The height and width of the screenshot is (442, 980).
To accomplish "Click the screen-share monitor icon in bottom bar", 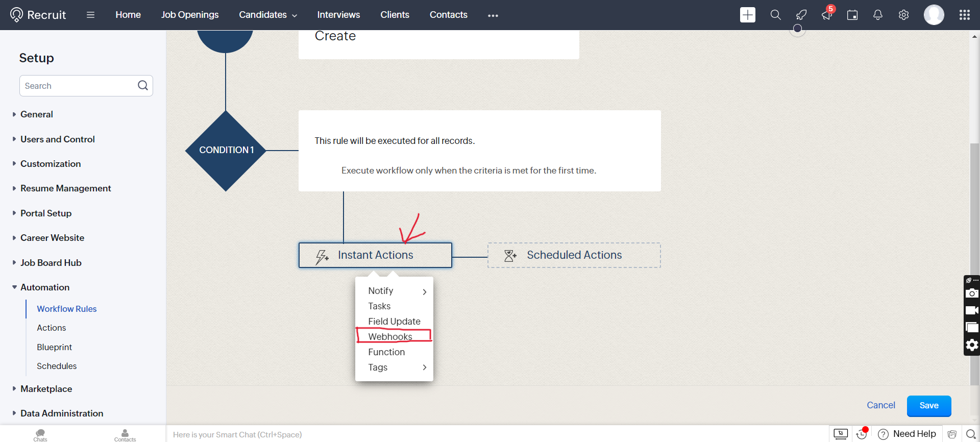I will coord(841,434).
